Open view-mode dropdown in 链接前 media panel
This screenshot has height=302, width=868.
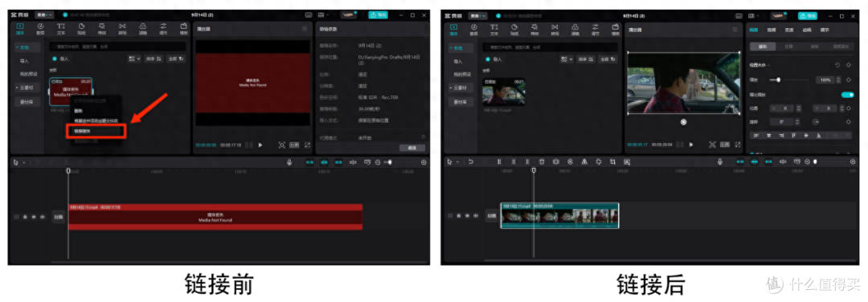[134, 58]
